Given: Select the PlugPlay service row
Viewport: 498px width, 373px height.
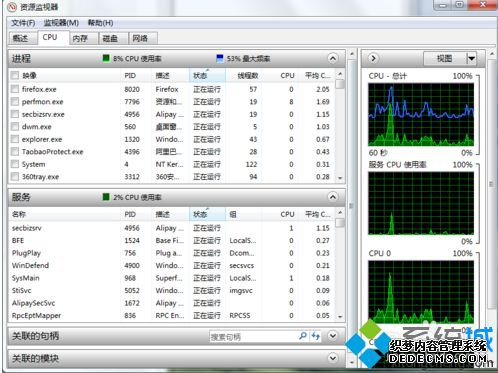Looking at the screenshot, I should [x=172, y=253].
